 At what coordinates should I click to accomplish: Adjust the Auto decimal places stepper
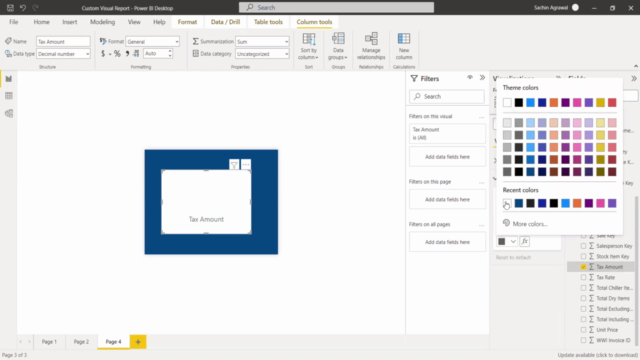(x=170, y=53)
